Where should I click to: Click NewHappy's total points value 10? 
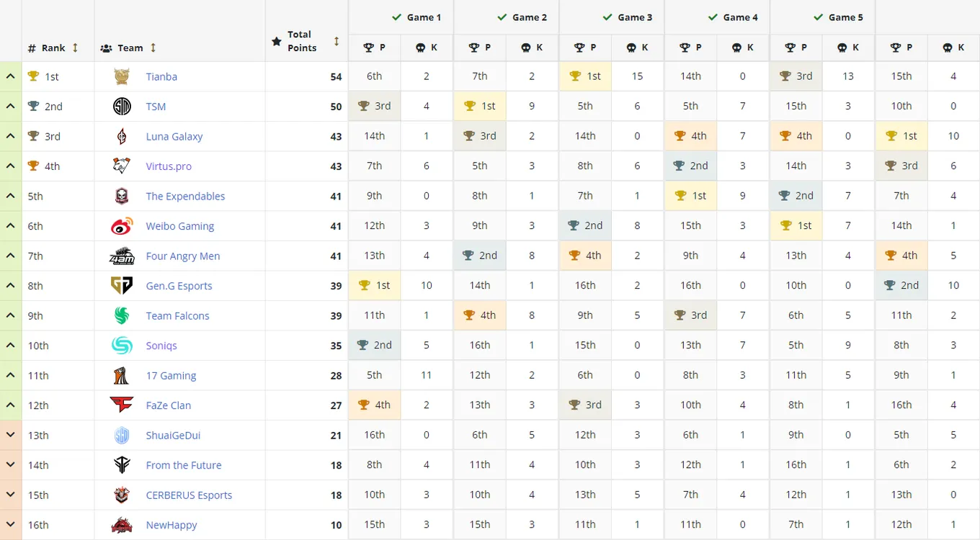[336, 525]
